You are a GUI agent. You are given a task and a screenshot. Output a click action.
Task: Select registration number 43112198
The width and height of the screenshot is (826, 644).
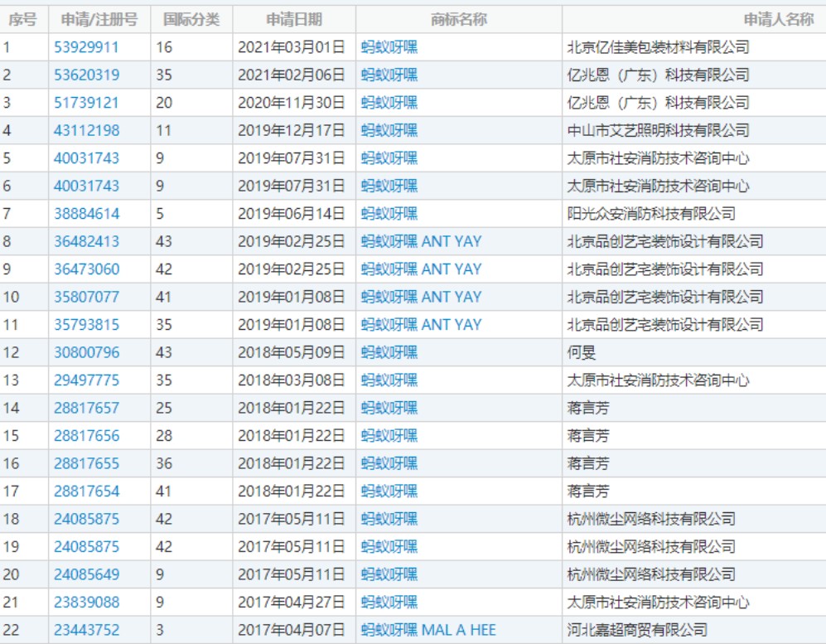tap(86, 131)
